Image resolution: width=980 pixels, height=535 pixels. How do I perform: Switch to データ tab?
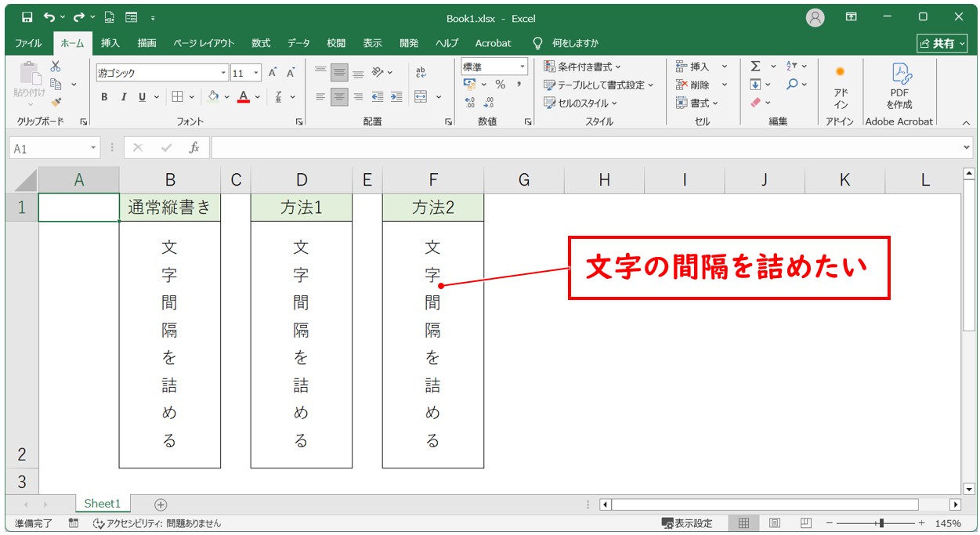click(x=298, y=43)
